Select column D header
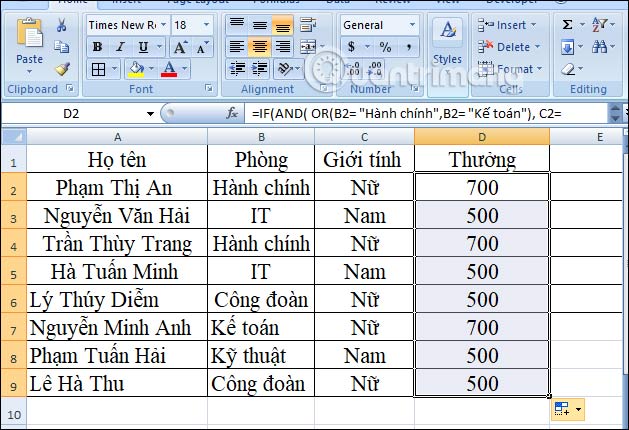 pyautogui.click(x=482, y=137)
